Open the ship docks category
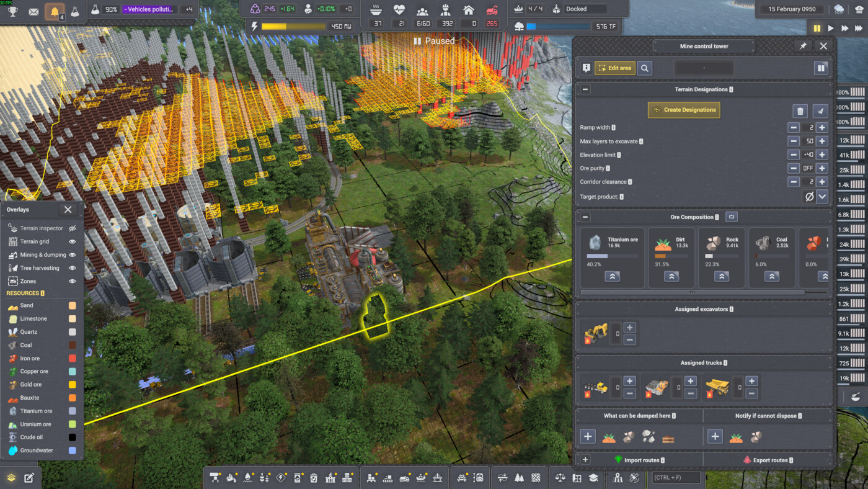Image resolution: width=868 pixels, height=489 pixels. click(421, 478)
